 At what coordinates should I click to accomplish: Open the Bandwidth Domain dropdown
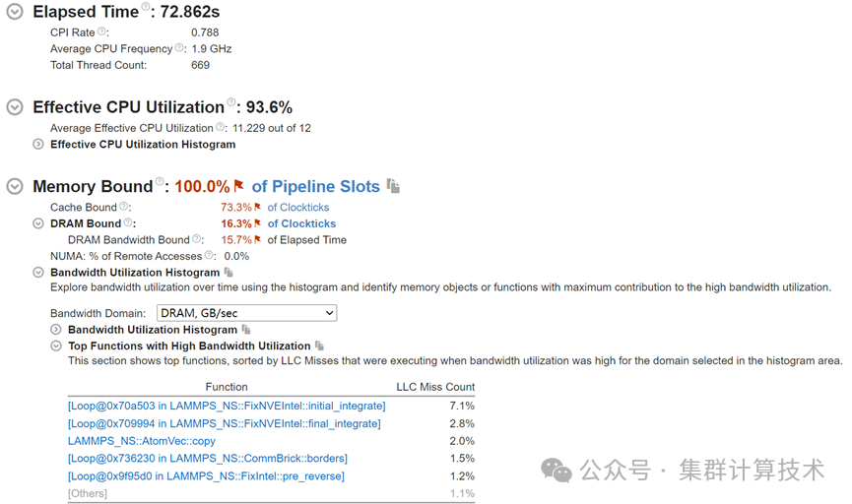[x=246, y=313]
